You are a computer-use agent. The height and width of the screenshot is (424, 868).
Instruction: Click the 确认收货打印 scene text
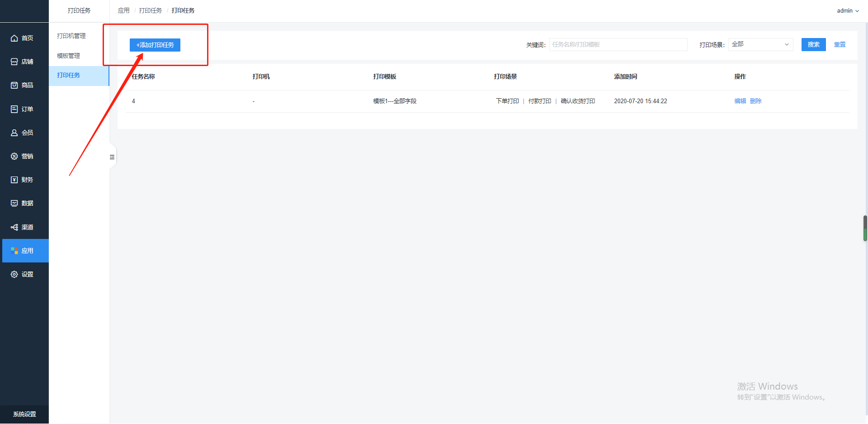coord(578,101)
